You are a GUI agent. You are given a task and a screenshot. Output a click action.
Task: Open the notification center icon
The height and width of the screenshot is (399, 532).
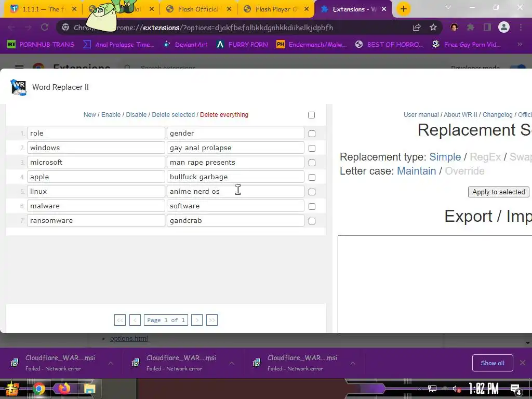[x=516, y=390]
